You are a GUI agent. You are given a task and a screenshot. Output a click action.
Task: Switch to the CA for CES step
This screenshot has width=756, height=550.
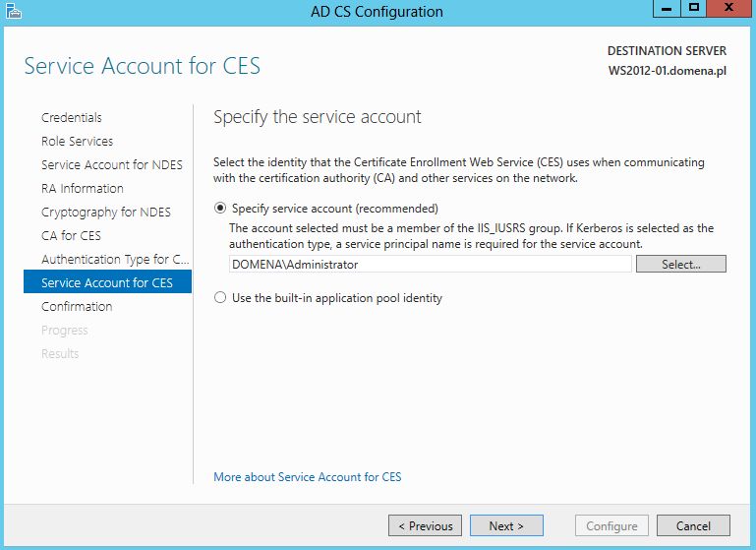pyautogui.click(x=71, y=235)
